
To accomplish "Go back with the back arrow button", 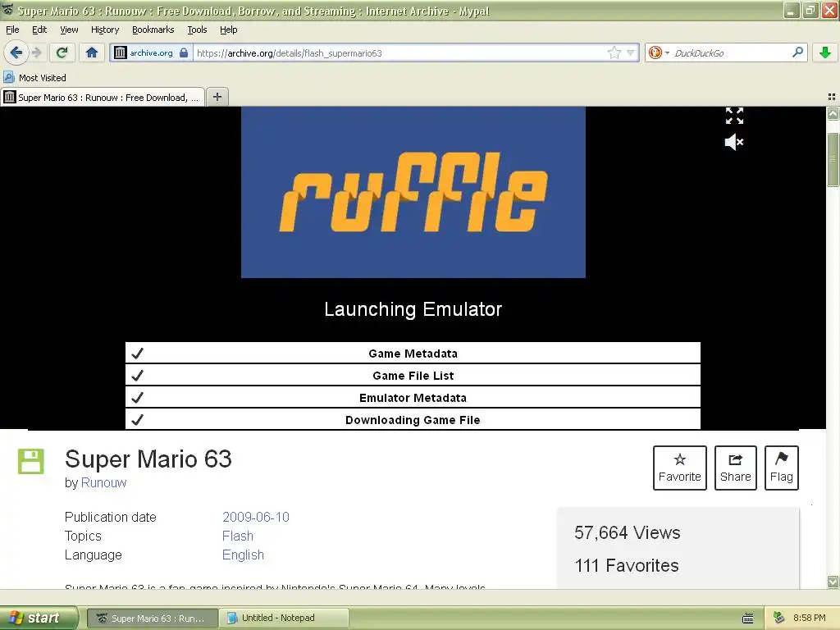I will (x=16, y=52).
